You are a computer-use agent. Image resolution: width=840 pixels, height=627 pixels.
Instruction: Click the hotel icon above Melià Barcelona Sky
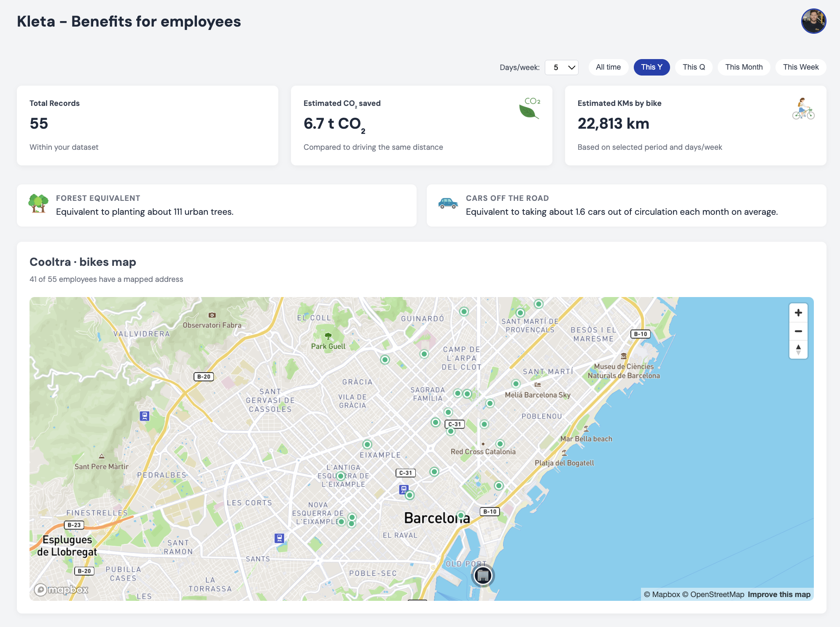tap(538, 385)
